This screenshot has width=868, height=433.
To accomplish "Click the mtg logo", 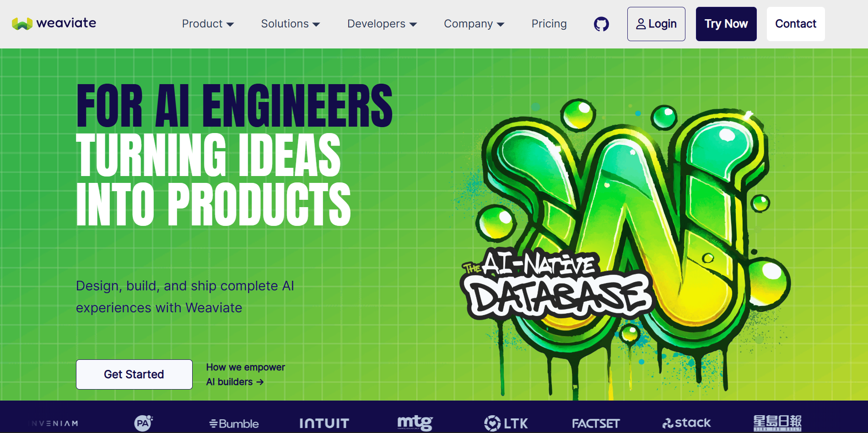I will click(415, 423).
